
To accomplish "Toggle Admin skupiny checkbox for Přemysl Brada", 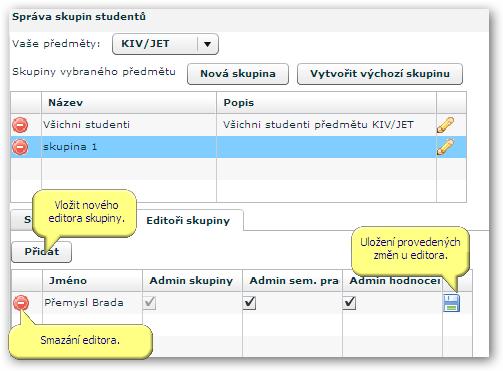I will (x=150, y=303).
